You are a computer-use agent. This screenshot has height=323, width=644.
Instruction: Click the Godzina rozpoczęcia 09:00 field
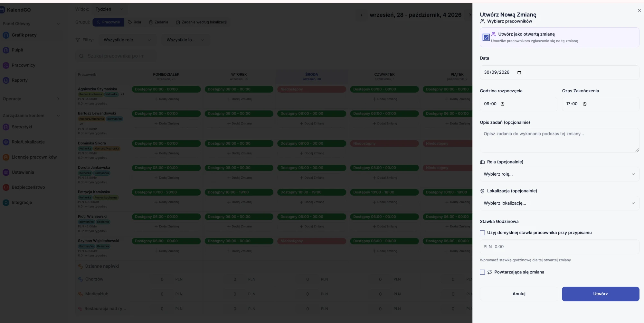[x=518, y=104]
